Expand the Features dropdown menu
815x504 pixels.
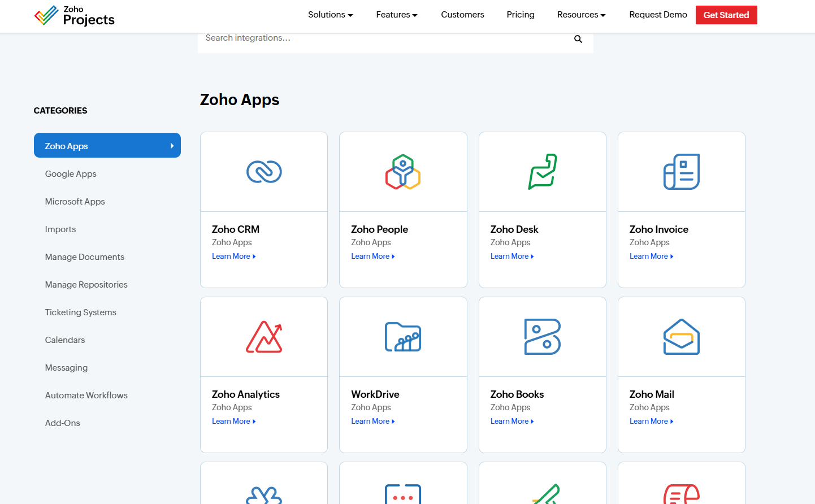(397, 15)
